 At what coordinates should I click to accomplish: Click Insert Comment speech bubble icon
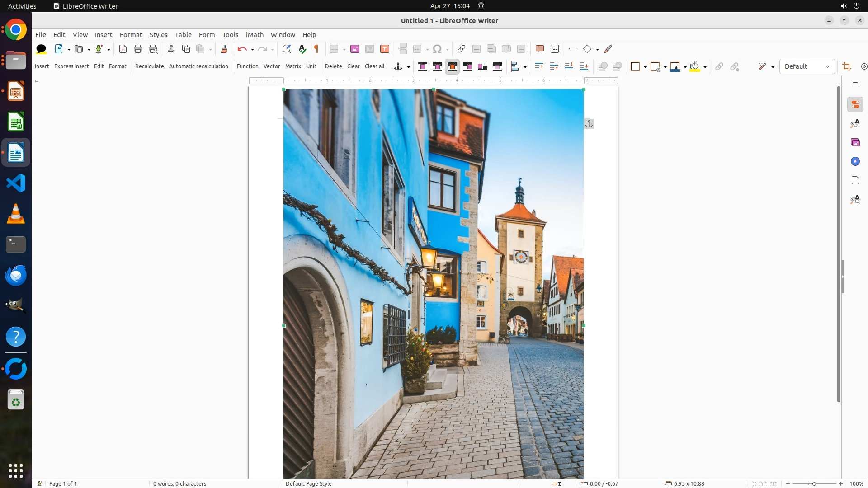[539, 49]
